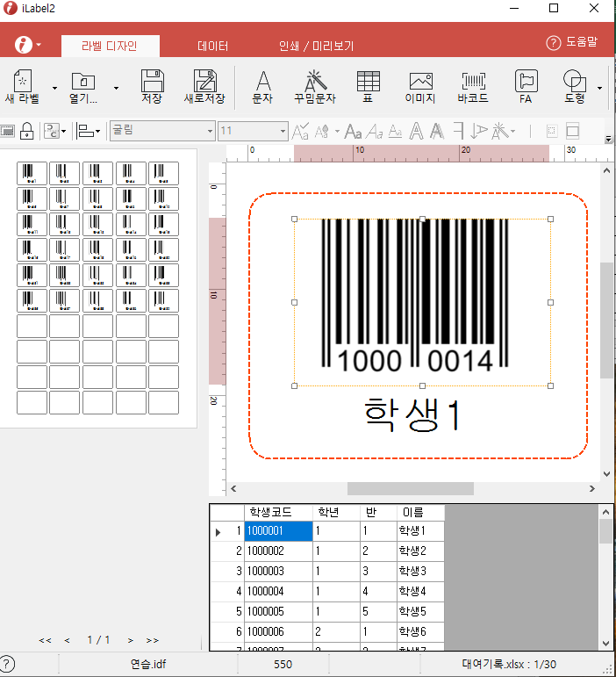Click the rotate/refresh object icon
Viewport: 616px width, 677px height.
tap(52, 131)
